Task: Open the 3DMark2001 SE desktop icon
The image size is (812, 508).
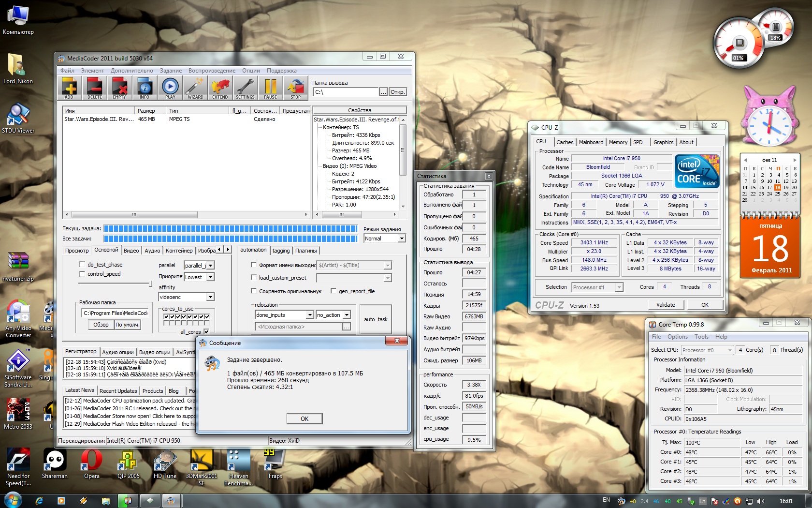Action: [x=202, y=467]
